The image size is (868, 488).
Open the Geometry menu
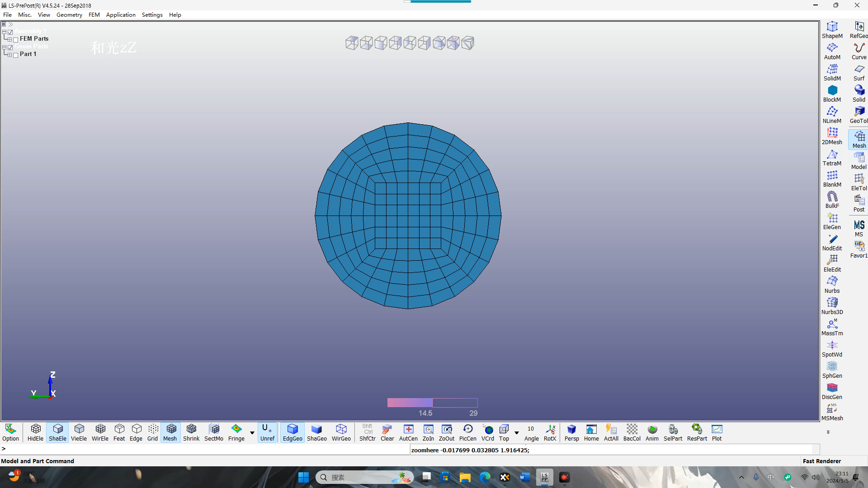click(69, 15)
